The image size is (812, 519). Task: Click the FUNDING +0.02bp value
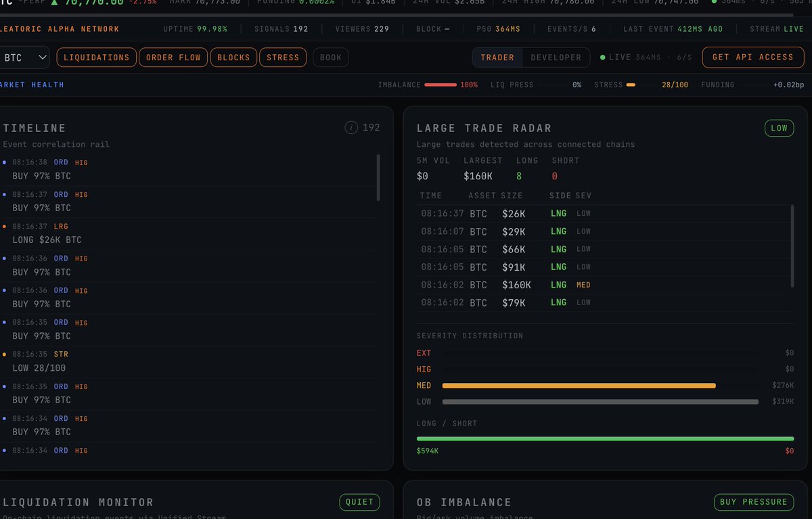[x=789, y=85]
